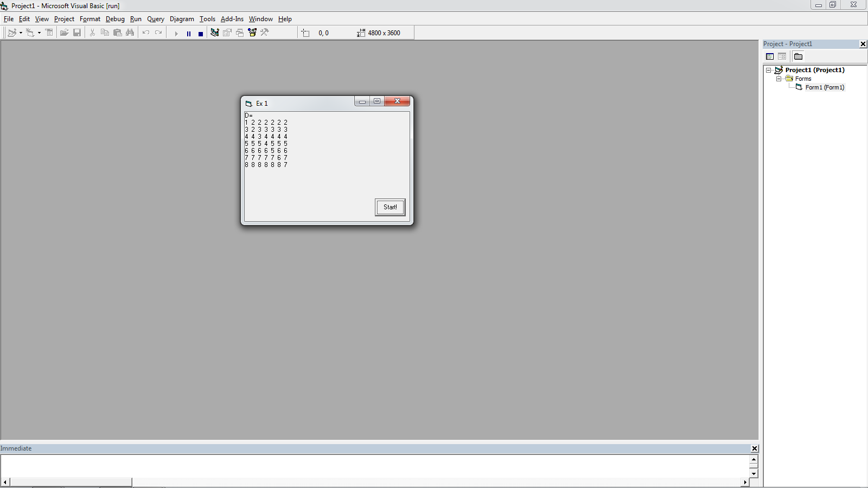Open the Object Browser toolbar icon

(252, 33)
